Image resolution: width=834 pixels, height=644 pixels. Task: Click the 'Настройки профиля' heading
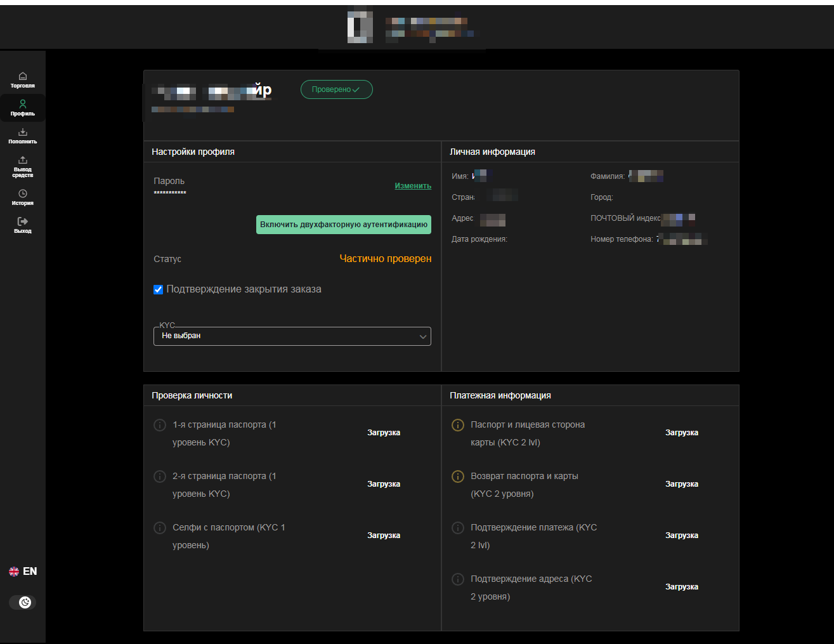coord(193,152)
